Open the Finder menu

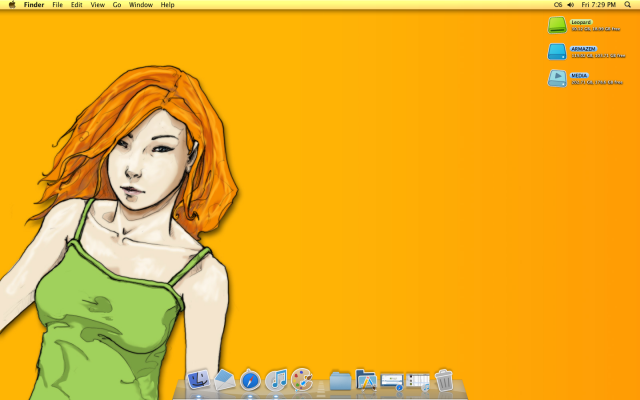pos(34,5)
